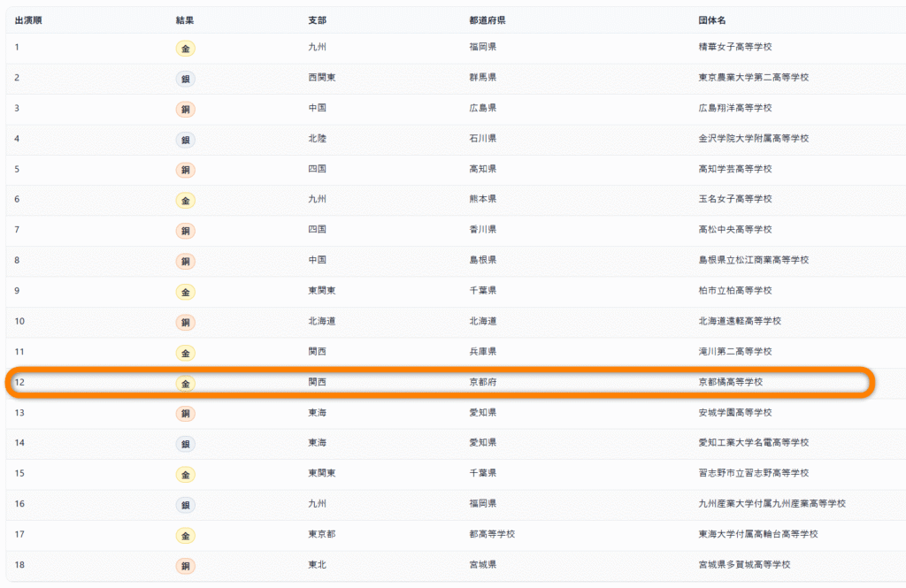Click the 団体名 column header
This screenshot has width=906, height=588.
712,20
